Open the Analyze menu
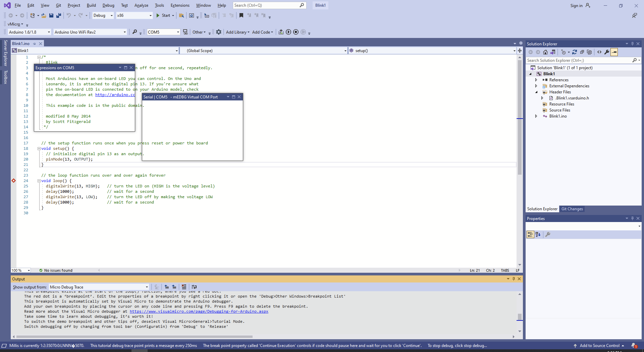644x352 pixels. 141,5
